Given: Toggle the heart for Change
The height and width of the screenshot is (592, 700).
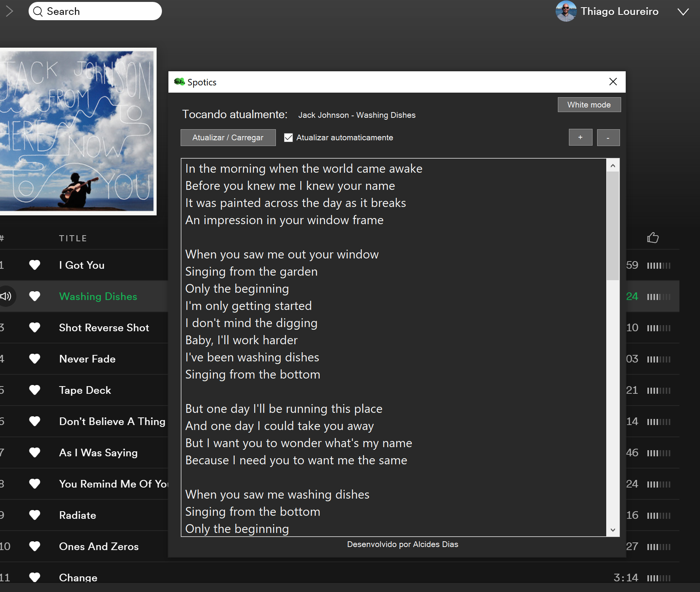Looking at the screenshot, I should click(x=35, y=577).
